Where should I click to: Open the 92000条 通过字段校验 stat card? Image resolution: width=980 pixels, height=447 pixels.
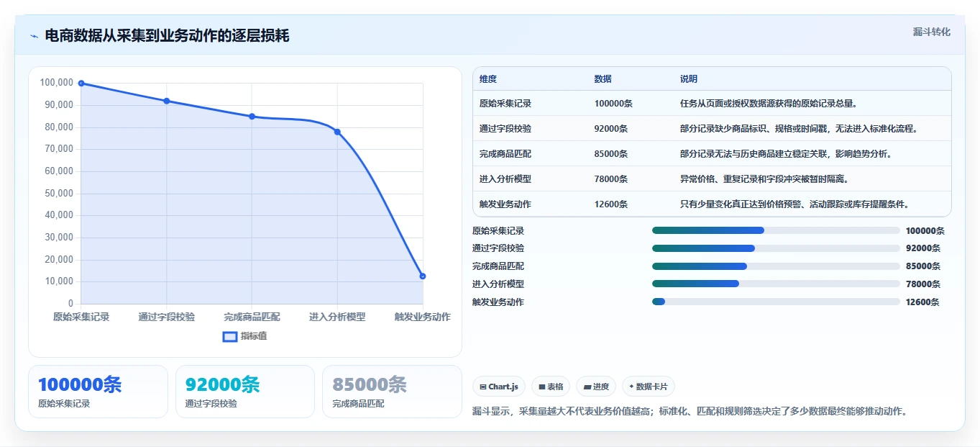click(x=245, y=392)
